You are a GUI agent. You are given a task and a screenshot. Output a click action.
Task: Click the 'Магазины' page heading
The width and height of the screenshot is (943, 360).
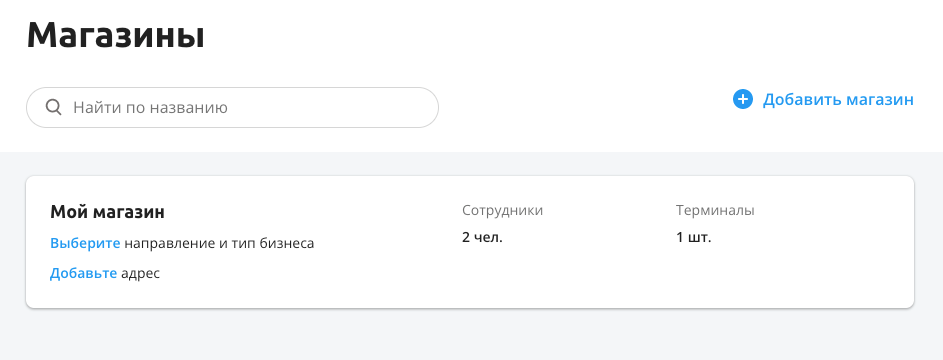point(115,35)
